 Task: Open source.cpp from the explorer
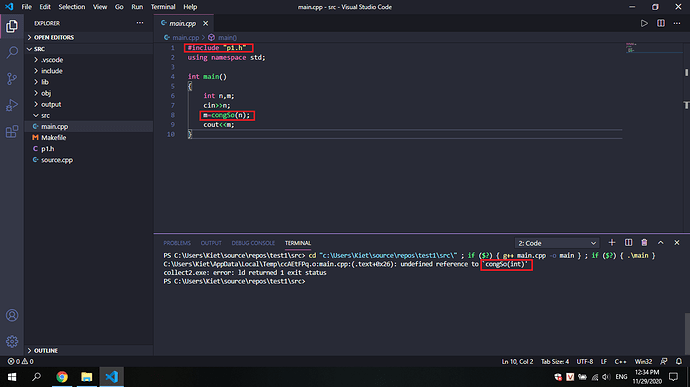coord(89,160)
